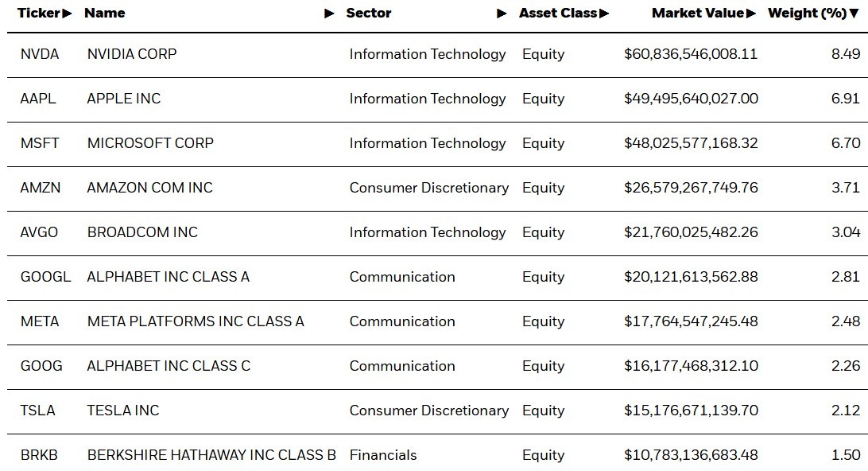Image resolution: width=868 pixels, height=471 pixels.
Task: Toggle Weight (%) descending sort arrow
Action: [854, 14]
